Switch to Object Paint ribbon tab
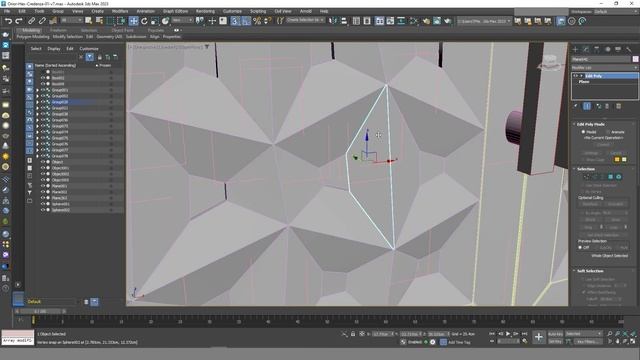Viewport: 640px width, 360px height. 122,30
